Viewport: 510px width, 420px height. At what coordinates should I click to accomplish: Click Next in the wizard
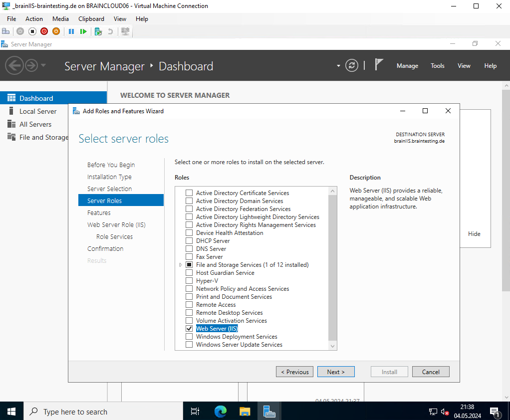(336, 372)
